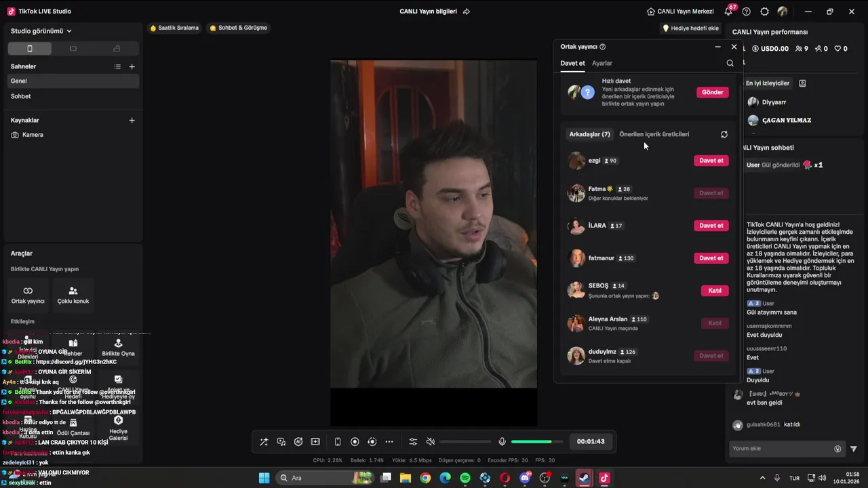Select the Arkadaşlar (7) tab
The width and height of the screenshot is (868, 488).
589,134
